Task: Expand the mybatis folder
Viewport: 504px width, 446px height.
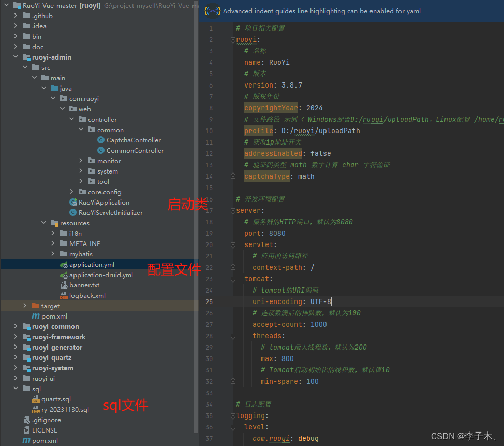Action: 53,254
